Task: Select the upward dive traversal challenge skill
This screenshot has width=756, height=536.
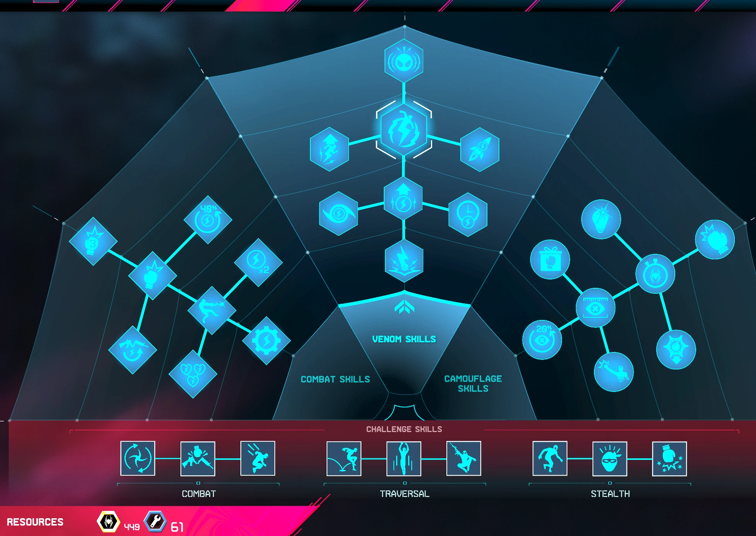Action: 404,459
